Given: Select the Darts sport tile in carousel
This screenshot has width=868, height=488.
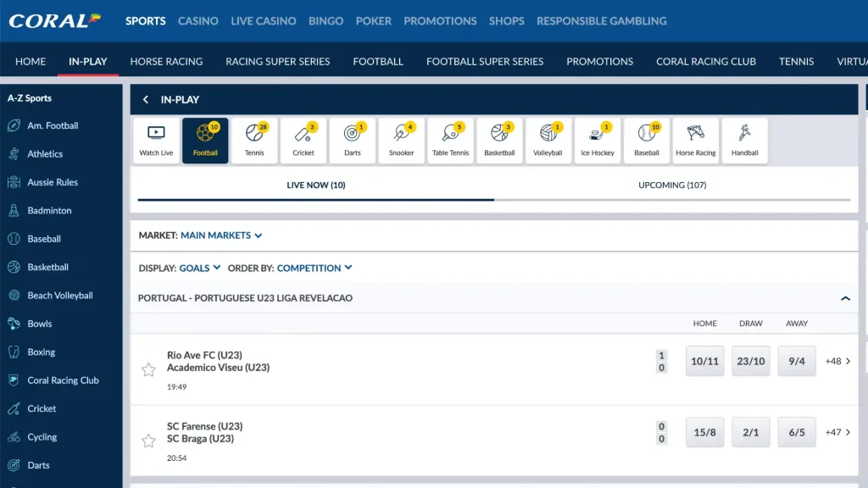Looking at the screenshot, I should (x=352, y=141).
